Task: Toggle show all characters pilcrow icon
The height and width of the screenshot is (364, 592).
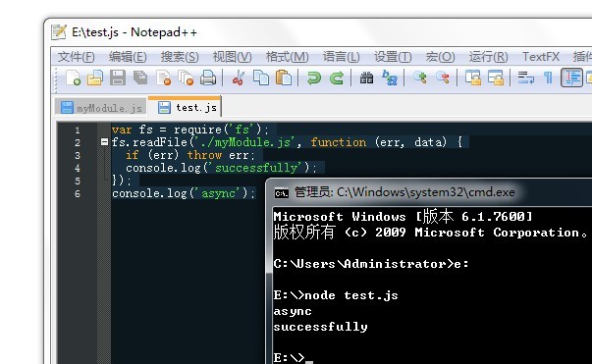Action: pyautogui.click(x=548, y=78)
